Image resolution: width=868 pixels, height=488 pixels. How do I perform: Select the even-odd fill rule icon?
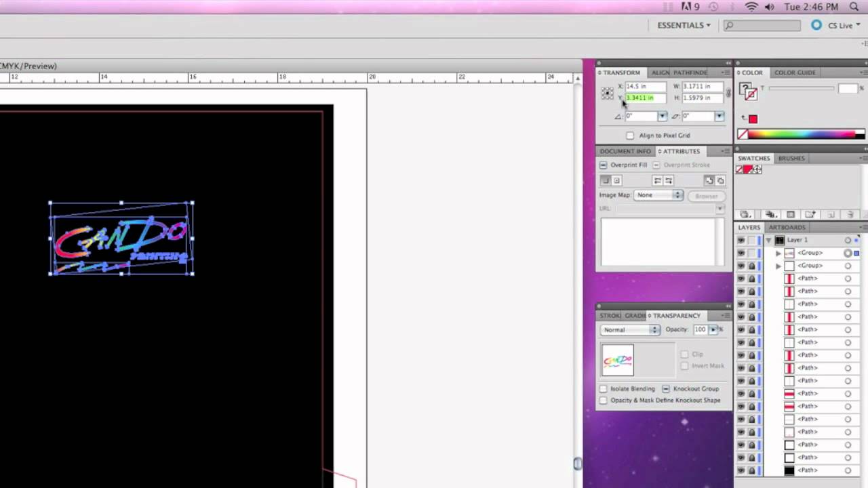(720, 180)
